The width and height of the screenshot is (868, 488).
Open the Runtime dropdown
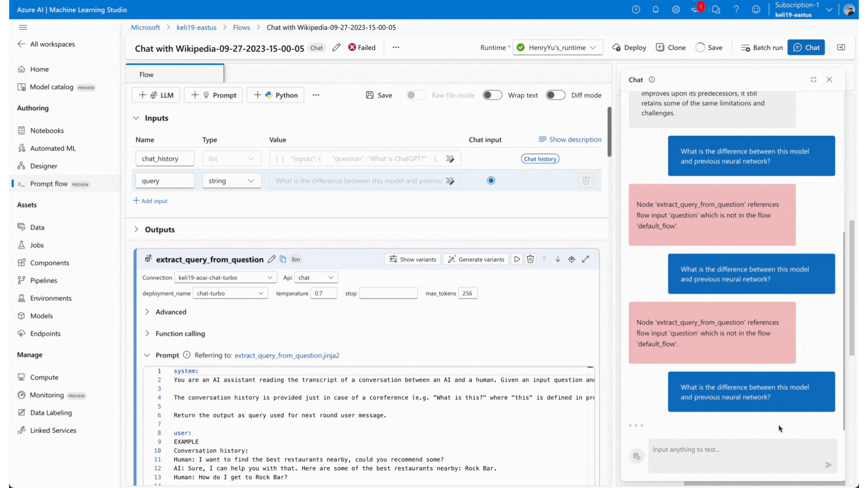tap(557, 47)
